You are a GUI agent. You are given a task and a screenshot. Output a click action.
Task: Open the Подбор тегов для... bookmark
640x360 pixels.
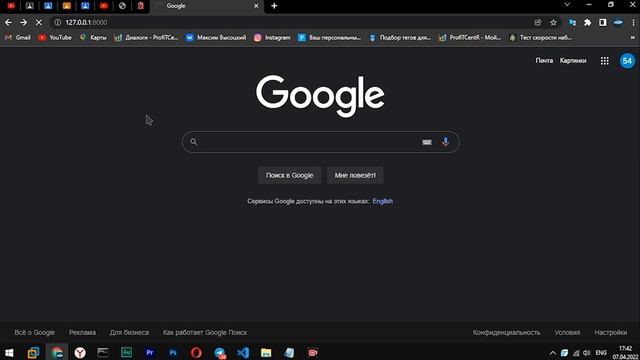(400, 38)
